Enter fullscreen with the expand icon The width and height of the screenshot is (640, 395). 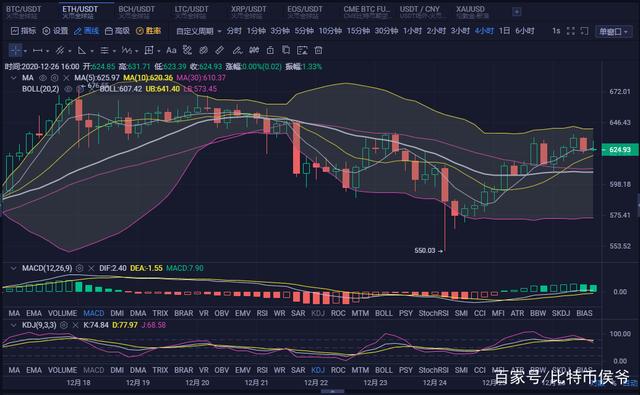(571, 31)
